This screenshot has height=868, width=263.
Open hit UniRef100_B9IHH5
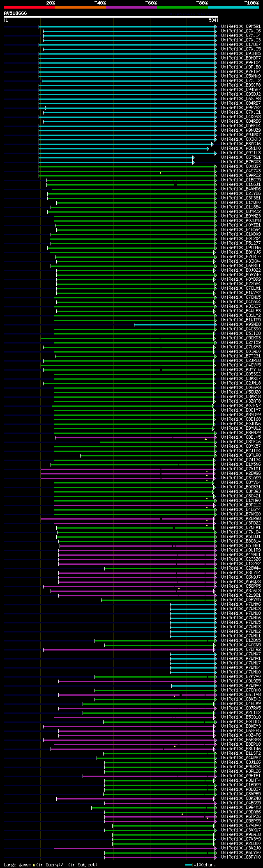click(x=241, y=54)
